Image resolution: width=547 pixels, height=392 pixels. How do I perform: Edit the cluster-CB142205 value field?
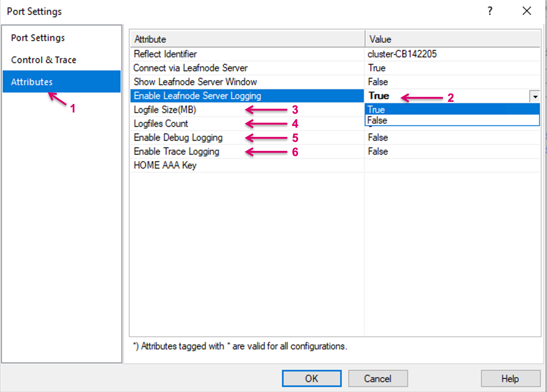pos(402,54)
